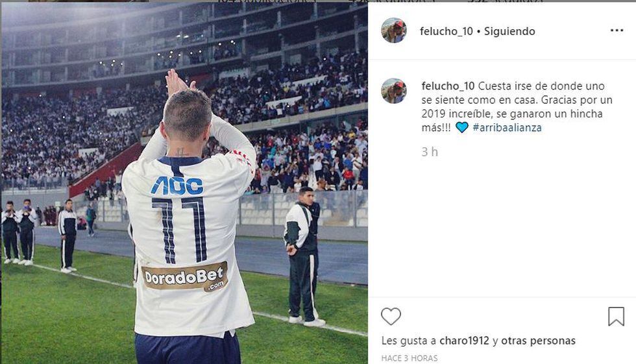Click the clapping hands in photo

coord(178,83)
